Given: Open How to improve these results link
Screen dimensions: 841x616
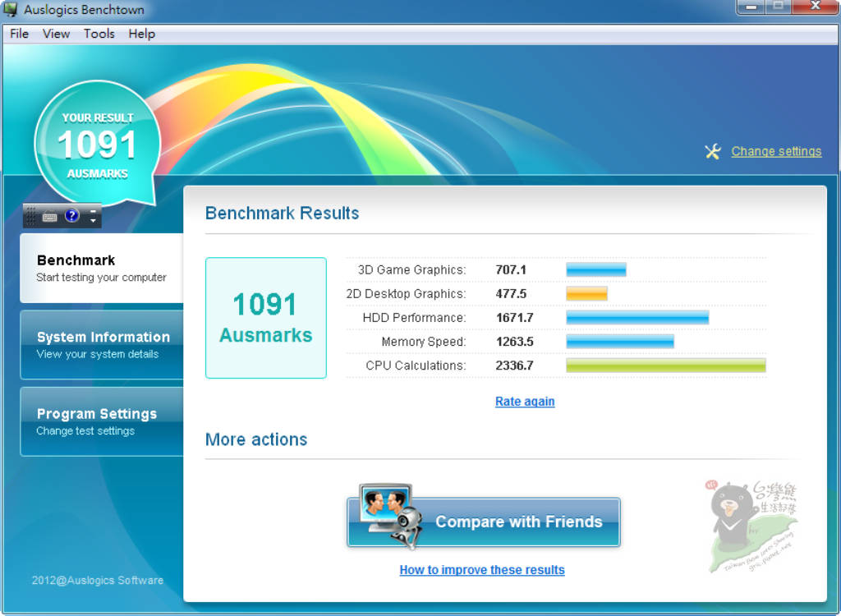Looking at the screenshot, I should tap(482, 570).
